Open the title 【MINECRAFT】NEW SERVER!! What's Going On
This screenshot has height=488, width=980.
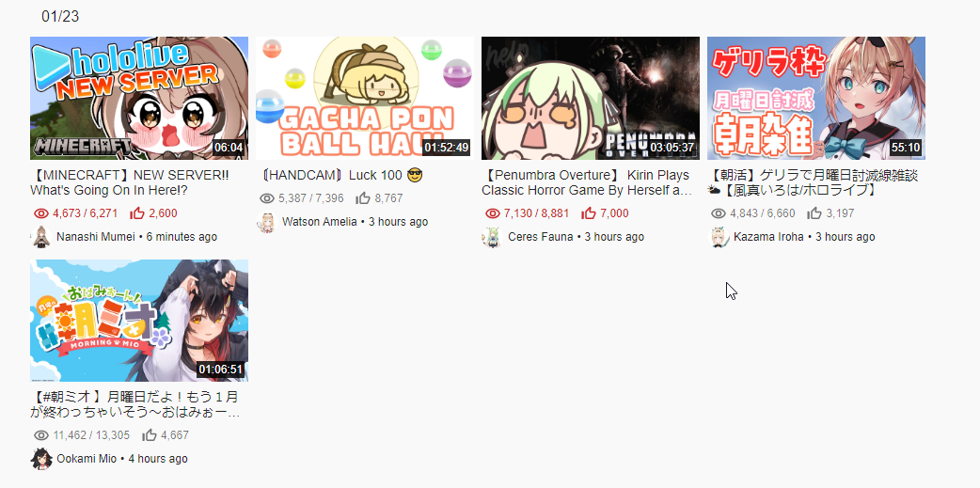click(130, 182)
